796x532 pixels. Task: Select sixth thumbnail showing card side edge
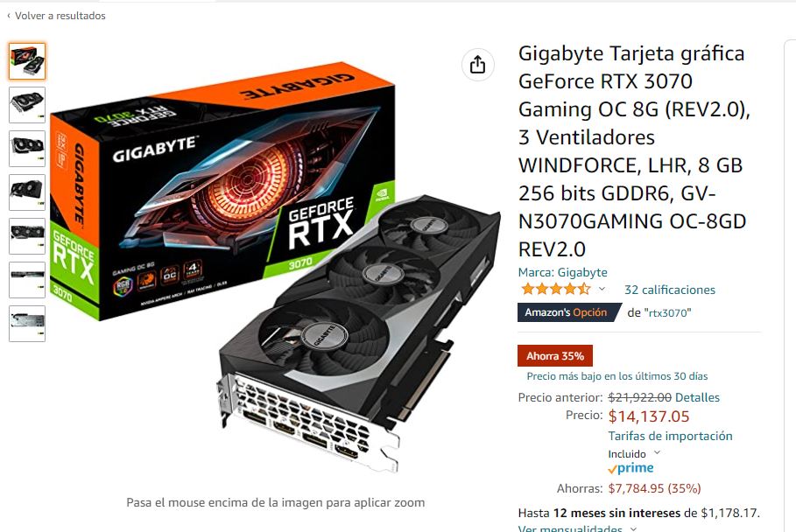click(27, 280)
